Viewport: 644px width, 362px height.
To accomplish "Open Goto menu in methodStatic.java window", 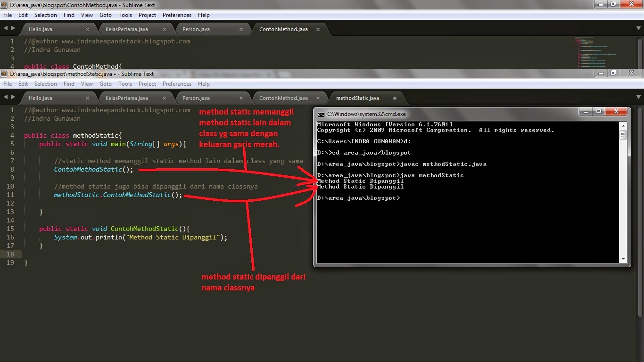I will pos(106,84).
